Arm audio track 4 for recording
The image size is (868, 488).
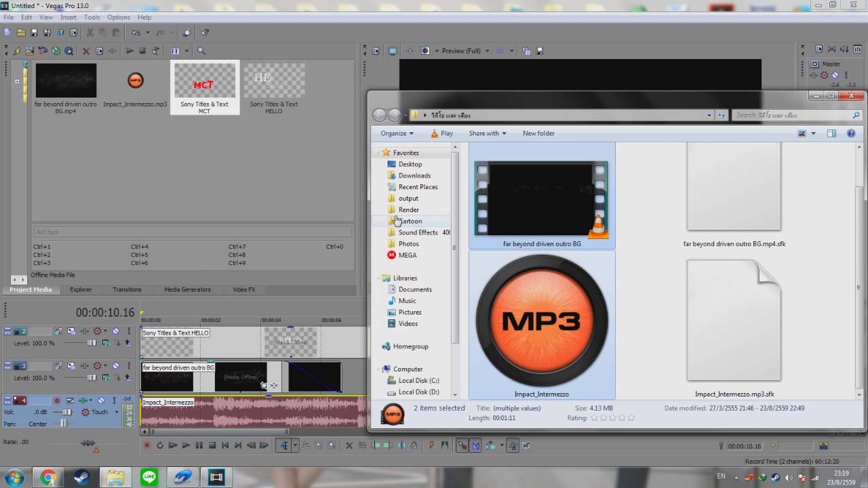click(x=57, y=401)
